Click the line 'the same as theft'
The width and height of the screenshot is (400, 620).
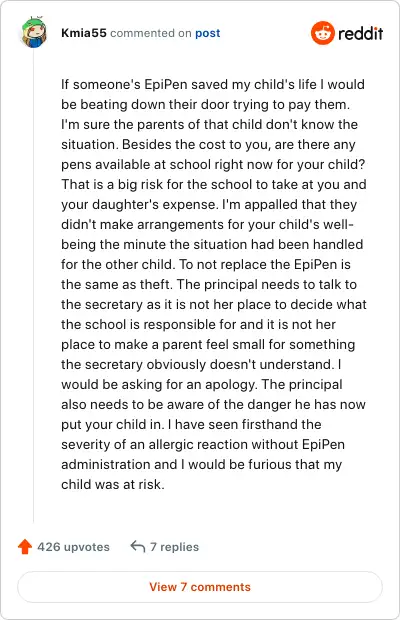[209, 284]
